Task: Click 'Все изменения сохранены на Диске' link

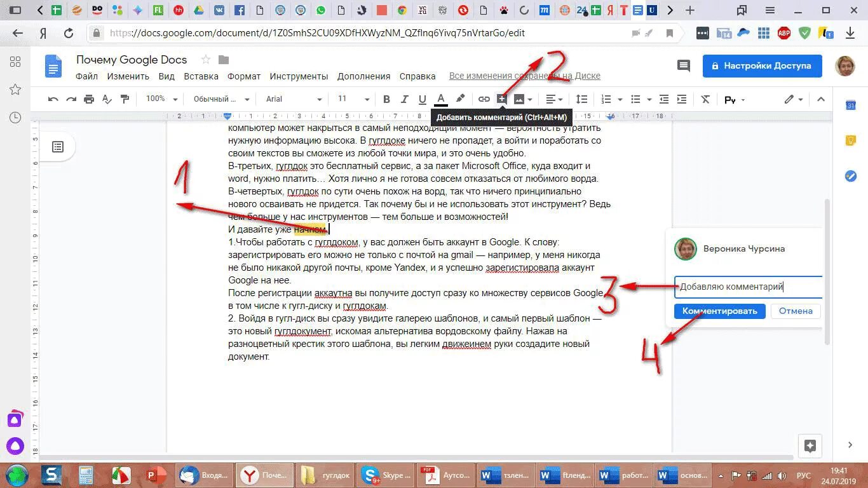Action: [525, 76]
